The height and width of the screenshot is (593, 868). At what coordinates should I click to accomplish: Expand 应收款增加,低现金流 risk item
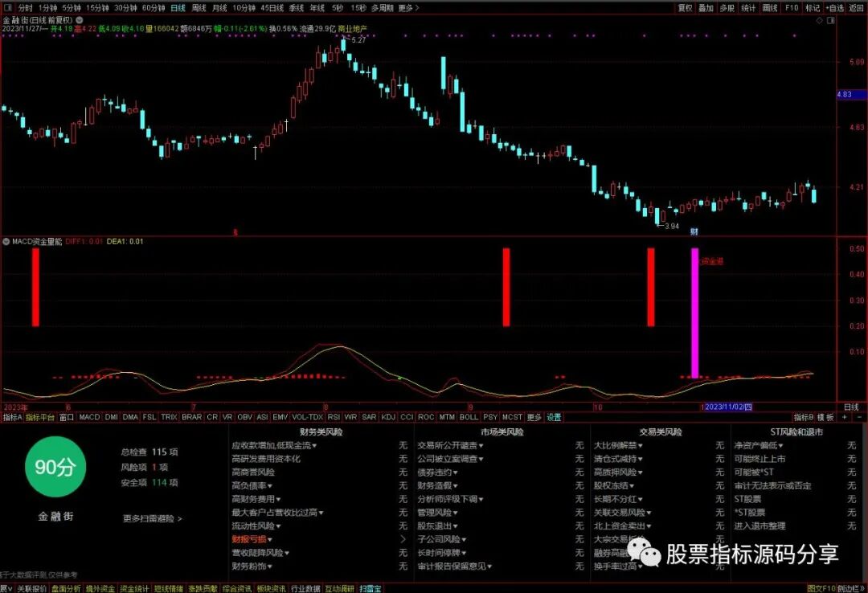click(x=274, y=445)
